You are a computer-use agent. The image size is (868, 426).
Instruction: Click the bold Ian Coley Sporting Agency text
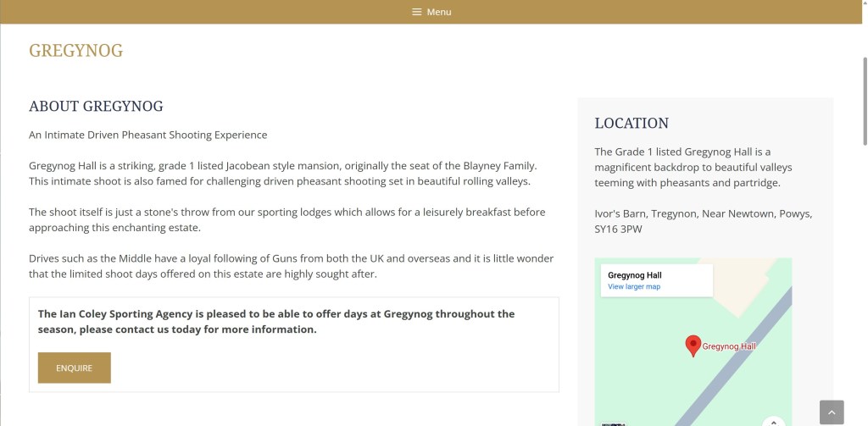[x=276, y=321]
